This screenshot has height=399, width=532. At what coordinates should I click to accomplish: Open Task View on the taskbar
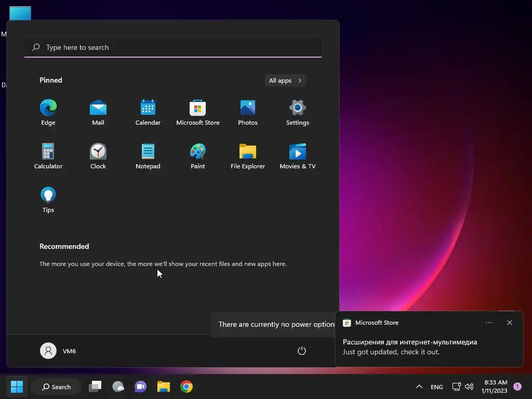coord(95,387)
